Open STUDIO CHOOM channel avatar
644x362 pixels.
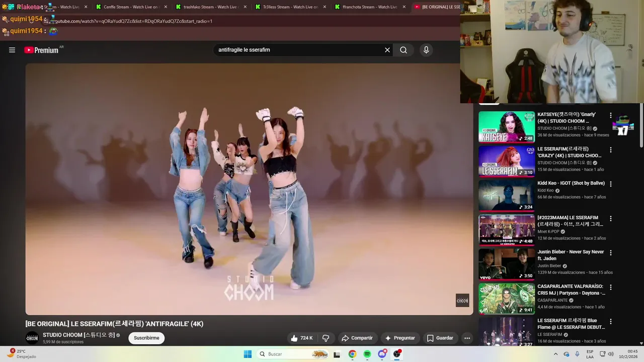click(x=32, y=338)
